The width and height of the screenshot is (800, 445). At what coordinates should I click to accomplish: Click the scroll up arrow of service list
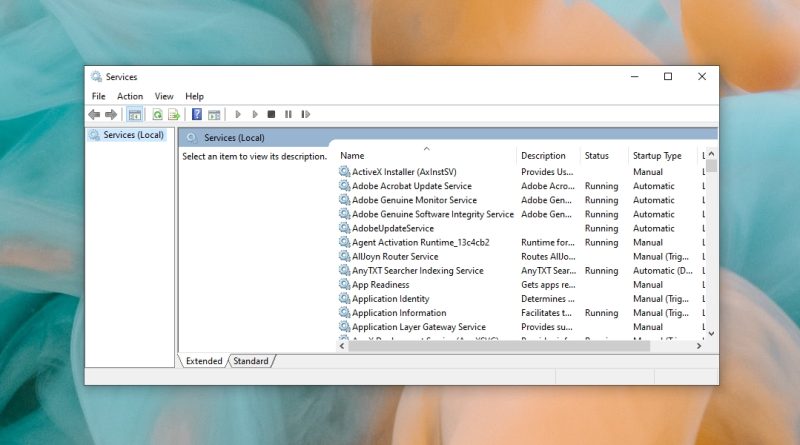(711, 154)
